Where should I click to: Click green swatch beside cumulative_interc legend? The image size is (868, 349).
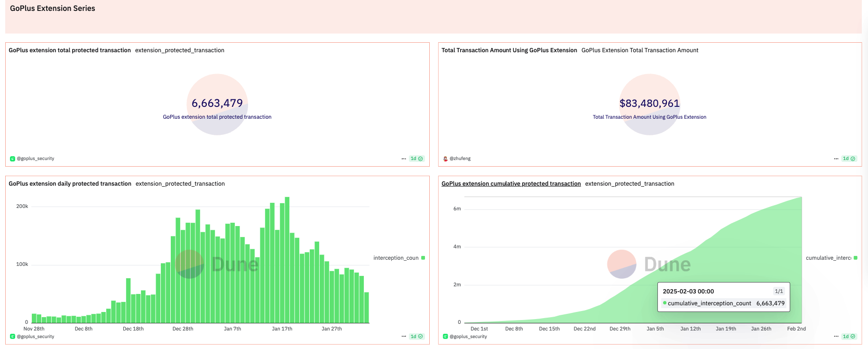point(856,258)
